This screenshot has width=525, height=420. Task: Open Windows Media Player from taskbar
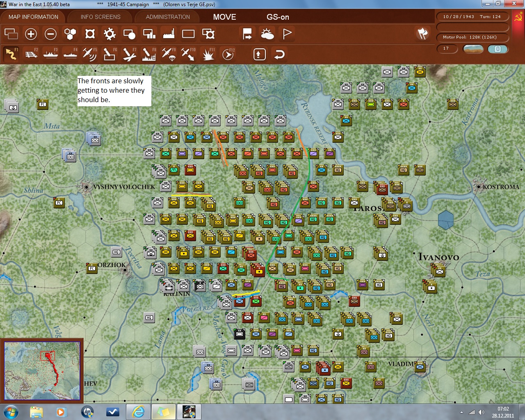point(62,412)
